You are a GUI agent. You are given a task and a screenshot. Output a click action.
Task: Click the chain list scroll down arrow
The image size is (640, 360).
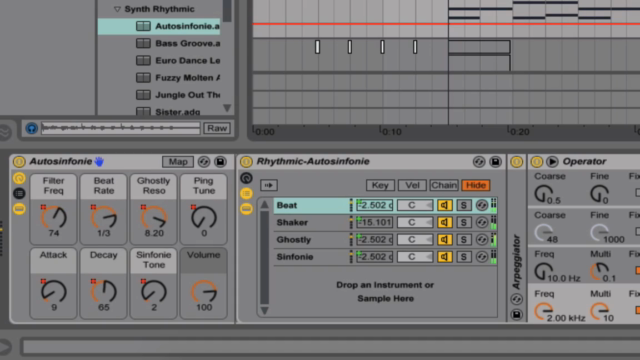tap(264, 311)
